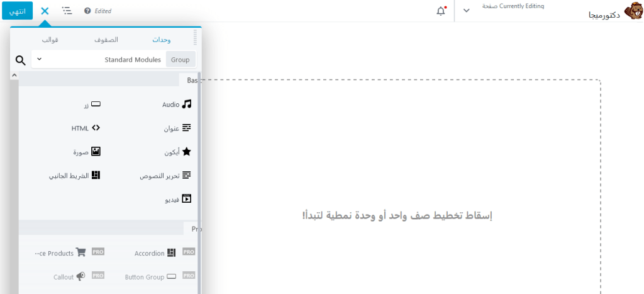
Task: Select the Accordion PRO module
Action: pyautogui.click(x=164, y=253)
